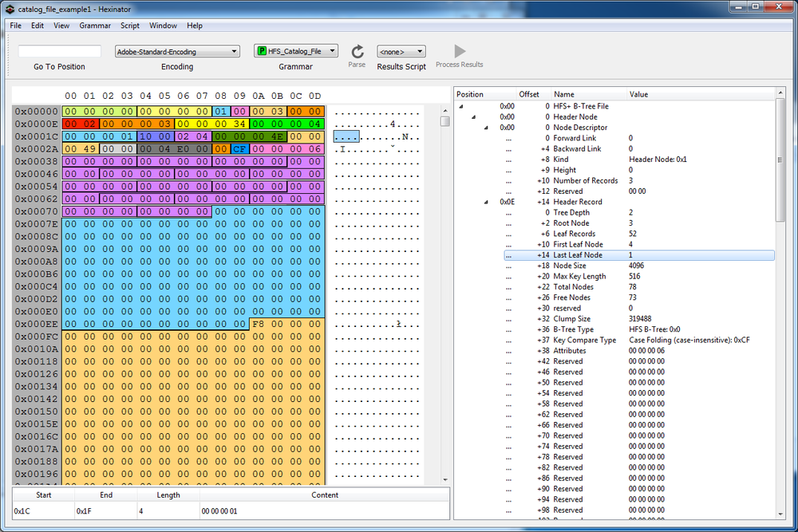Select the Tree Depth row

(x=640, y=213)
